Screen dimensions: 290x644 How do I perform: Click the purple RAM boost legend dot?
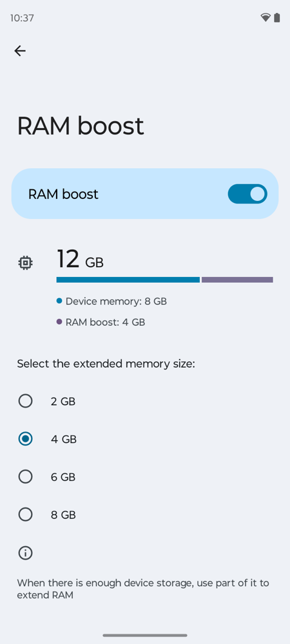point(59,322)
